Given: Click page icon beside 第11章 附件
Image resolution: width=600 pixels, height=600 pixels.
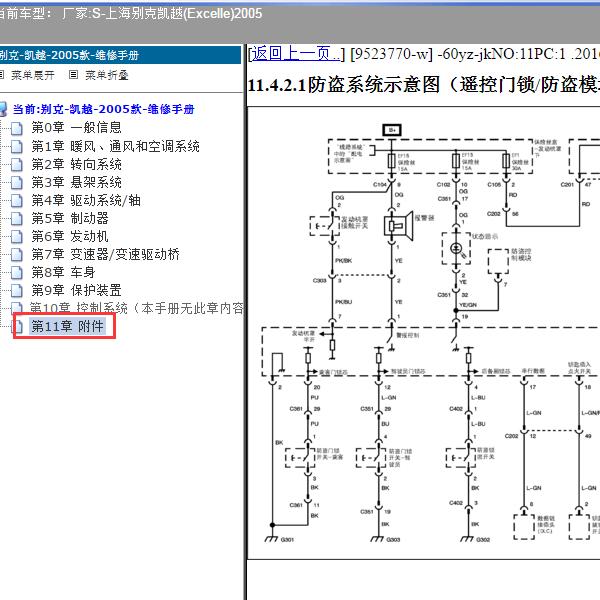Looking at the screenshot, I should coord(18,326).
